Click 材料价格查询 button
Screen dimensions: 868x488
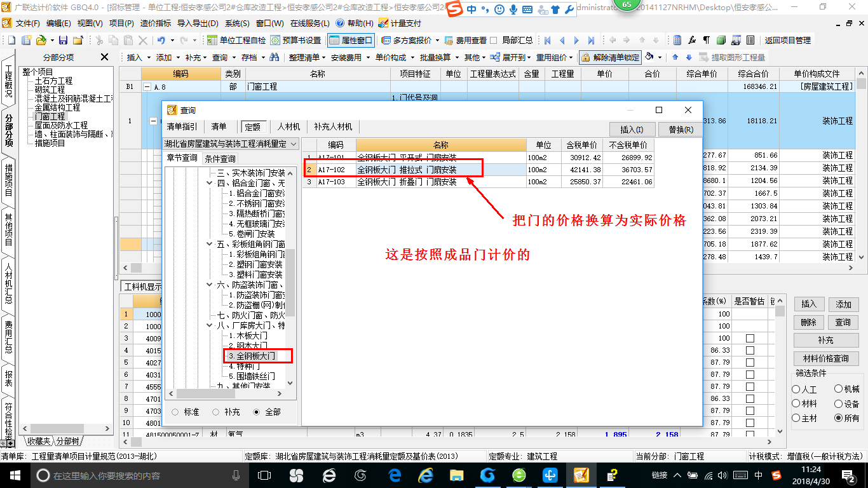click(x=826, y=358)
